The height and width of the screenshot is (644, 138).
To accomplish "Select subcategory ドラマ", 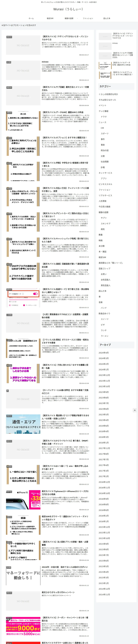I will tap(104, 117).
